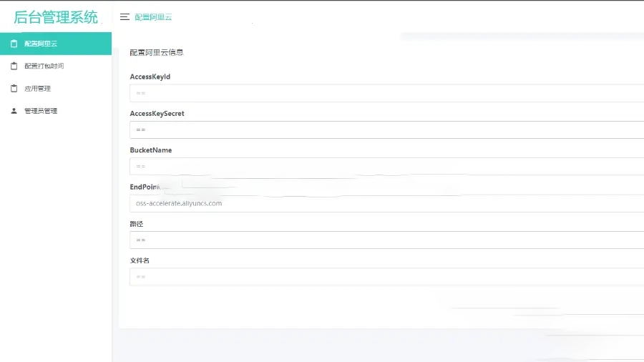This screenshot has width=644, height=362.
Task: Open the 配置阿里云 sidebar menu item
Action: [x=41, y=44]
